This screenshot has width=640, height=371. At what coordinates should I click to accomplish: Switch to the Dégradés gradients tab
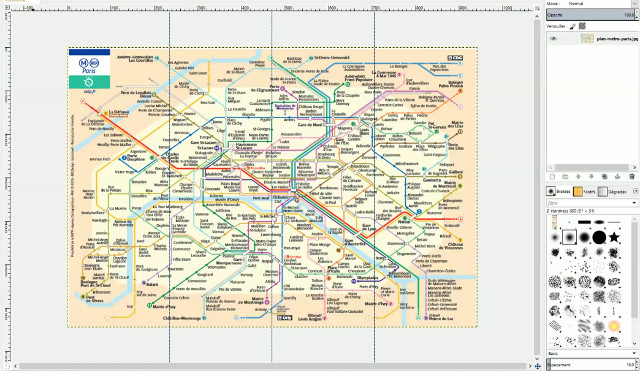click(x=612, y=191)
